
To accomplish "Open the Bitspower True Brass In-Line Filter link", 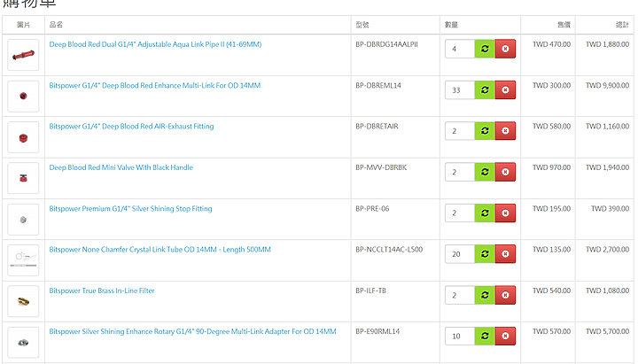I will (x=102, y=290).
